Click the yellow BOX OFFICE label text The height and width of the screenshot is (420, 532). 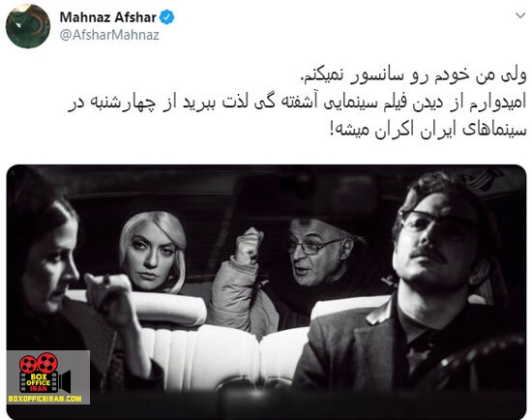39,379
